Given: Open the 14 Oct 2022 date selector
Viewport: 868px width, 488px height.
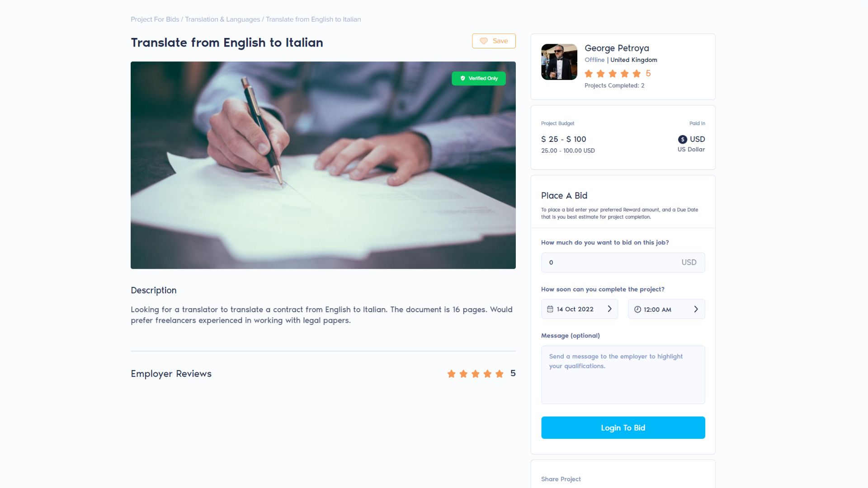Looking at the screenshot, I should pyautogui.click(x=580, y=309).
